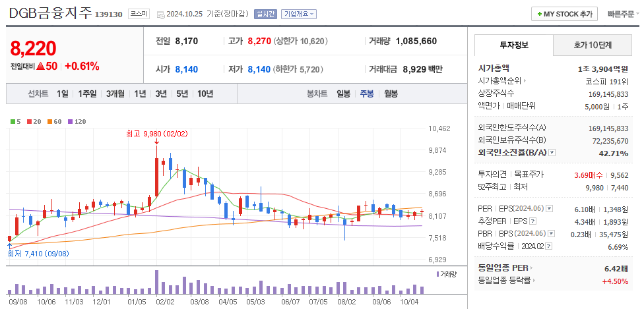The width and height of the screenshot is (644, 309).
Task: Click the +0.61% change rate
Action: coord(82,67)
